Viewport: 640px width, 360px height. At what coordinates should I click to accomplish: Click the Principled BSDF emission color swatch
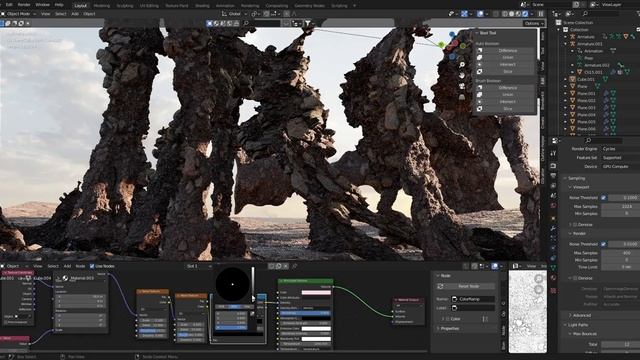click(x=316, y=329)
